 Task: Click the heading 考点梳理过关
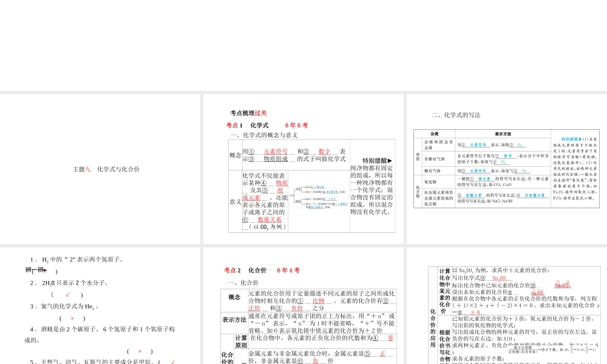[248, 113]
